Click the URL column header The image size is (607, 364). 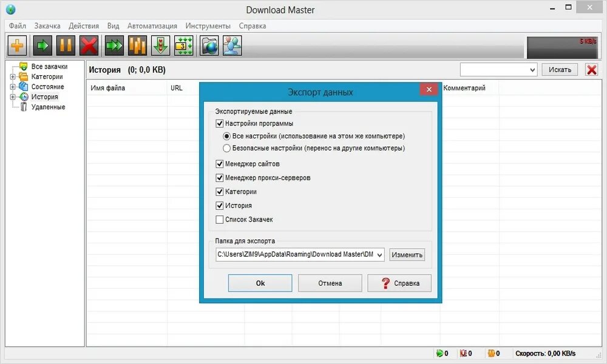click(x=177, y=88)
